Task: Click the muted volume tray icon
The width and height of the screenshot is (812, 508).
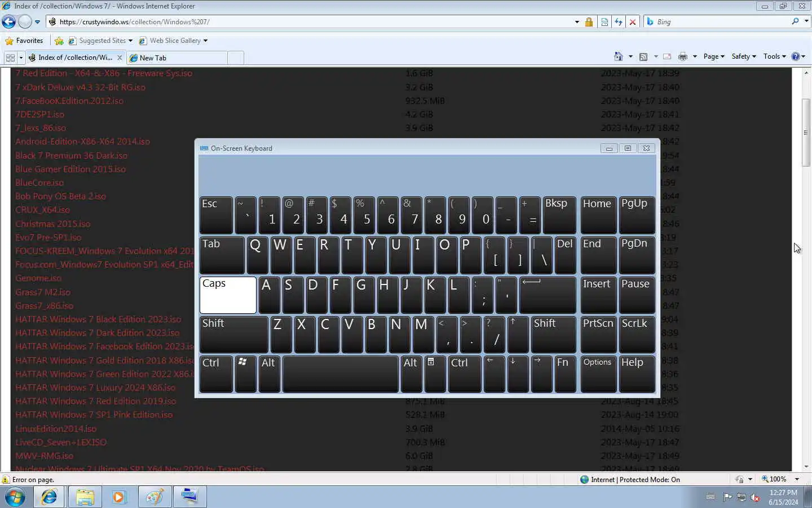Action: pyautogui.click(x=755, y=497)
